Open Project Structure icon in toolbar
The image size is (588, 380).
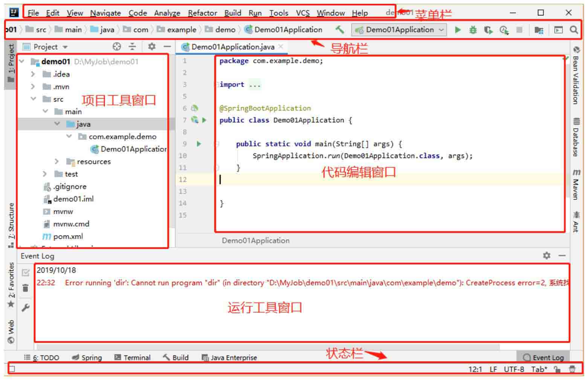pyautogui.click(x=539, y=30)
